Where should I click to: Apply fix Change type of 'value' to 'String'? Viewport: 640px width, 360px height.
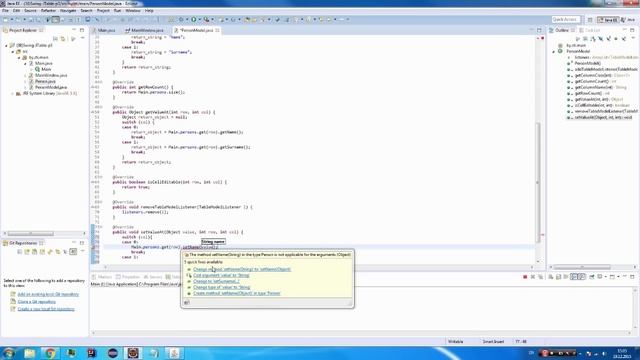[x=222, y=287]
